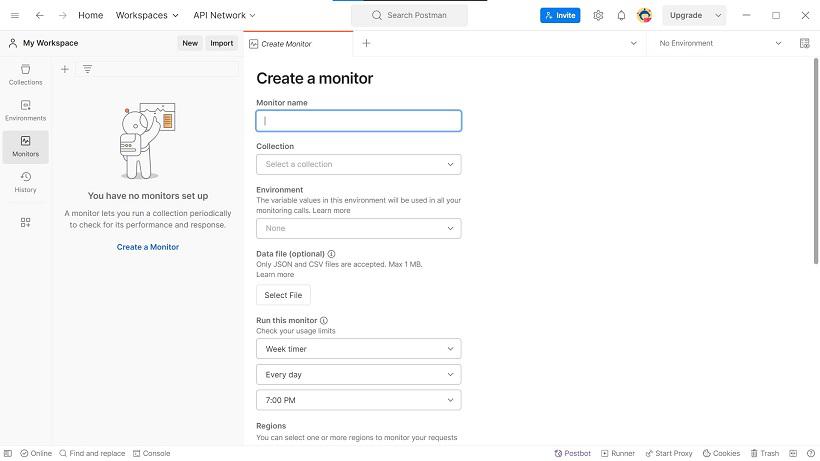This screenshot has height=461, width=820.
Task: Click the Select File button
Action: click(x=283, y=295)
